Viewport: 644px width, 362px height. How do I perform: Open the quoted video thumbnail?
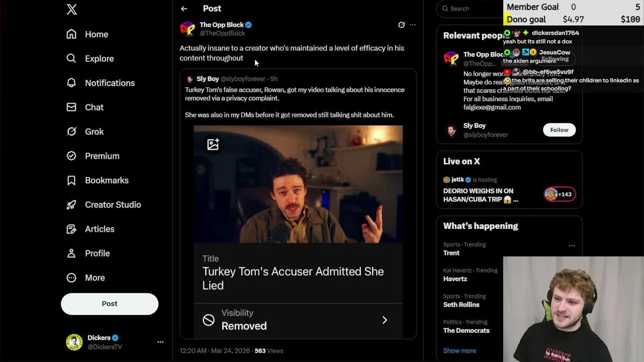(298, 184)
